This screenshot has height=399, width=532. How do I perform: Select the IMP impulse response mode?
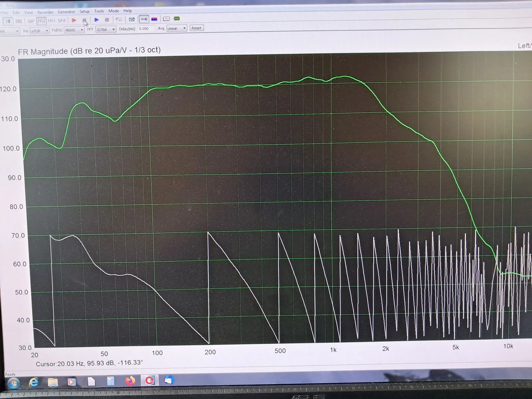pyautogui.click(x=31, y=21)
